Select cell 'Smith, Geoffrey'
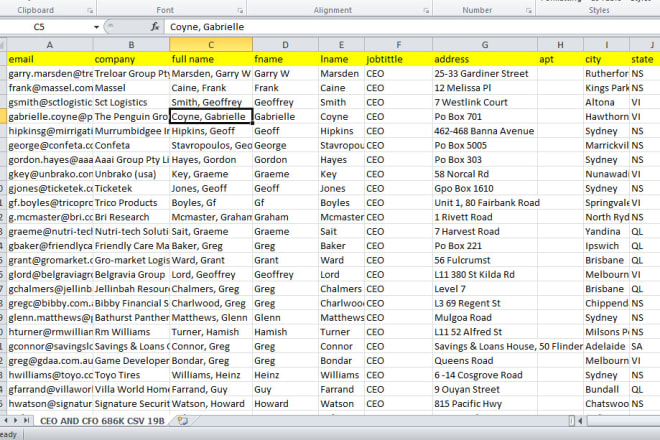660x440 pixels. pyautogui.click(x=211, y=102)
